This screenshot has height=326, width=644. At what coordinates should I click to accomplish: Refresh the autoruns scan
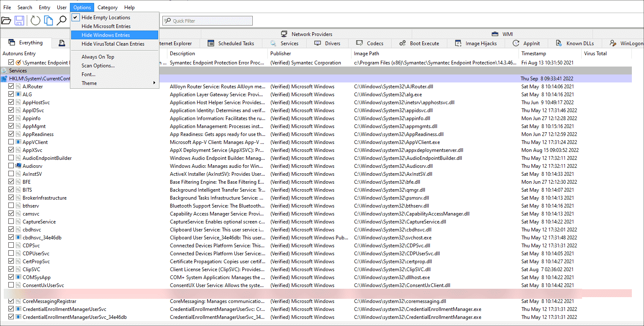pyautogui.click(x=35, y=20)
